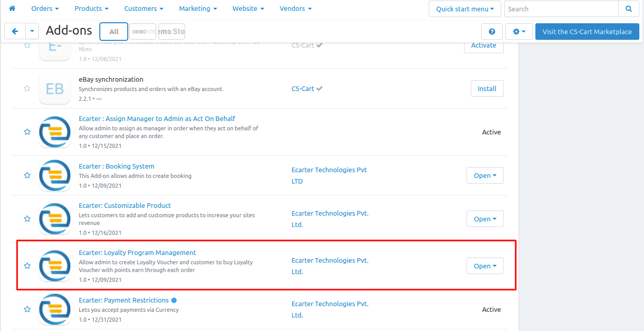
Task: Expand the Quick start menu dropdown
Action: (x=465, y=9)
